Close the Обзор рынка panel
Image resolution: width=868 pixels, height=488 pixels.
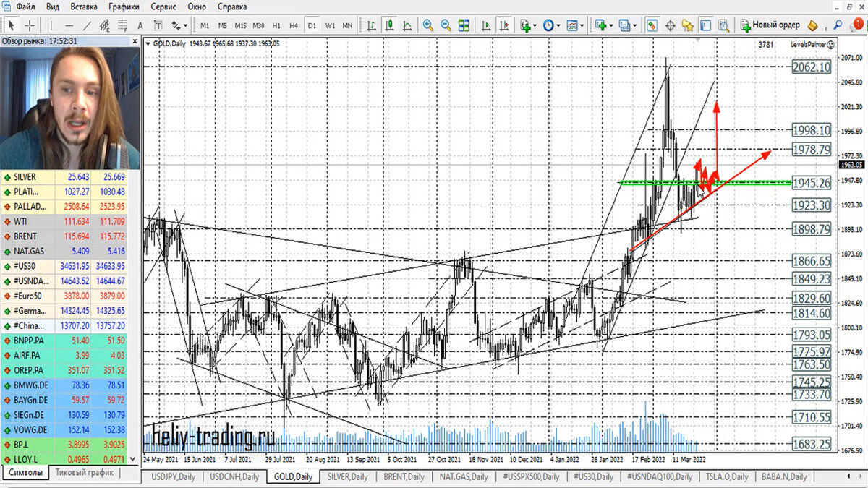click(x=134, y=42)
